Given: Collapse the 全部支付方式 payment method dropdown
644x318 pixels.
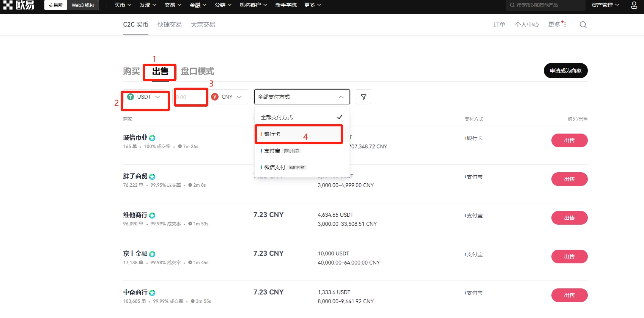Looking at the screenshot, I should coord(302,97).
